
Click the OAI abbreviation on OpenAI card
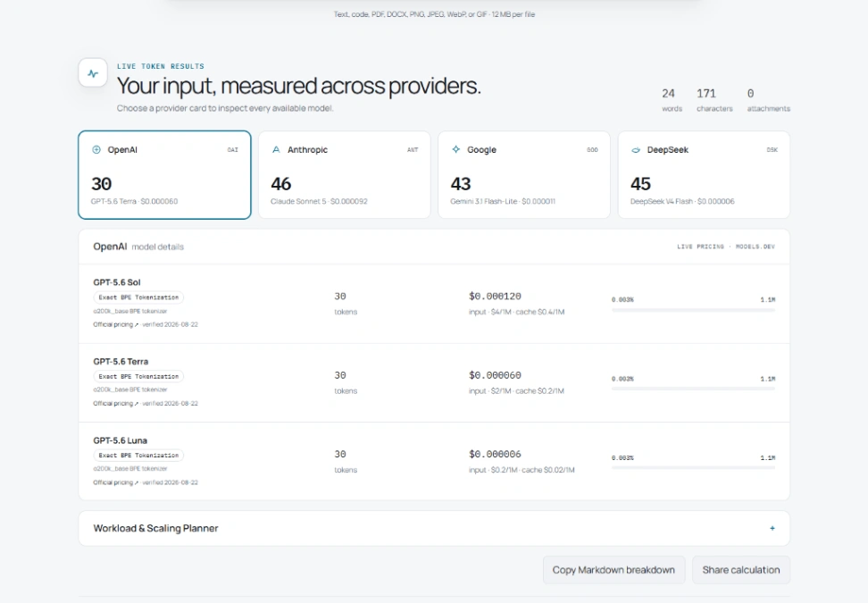(x=232, y=149)
